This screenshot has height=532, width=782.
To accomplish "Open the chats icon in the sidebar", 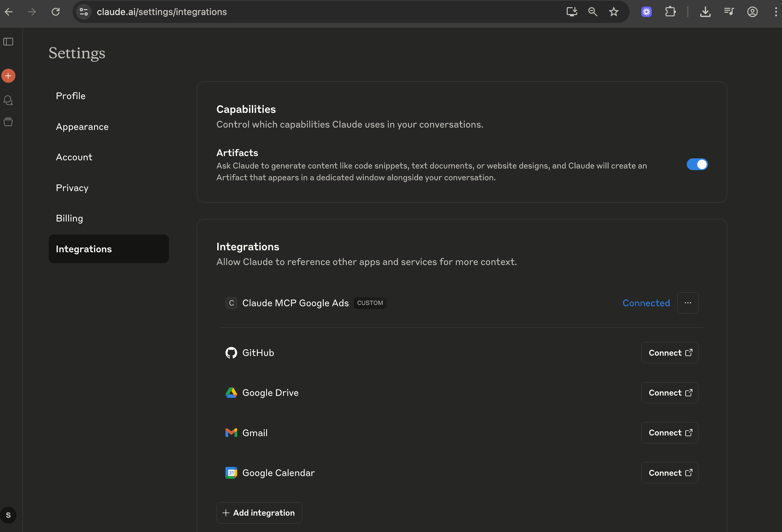I will coord(9,100).
